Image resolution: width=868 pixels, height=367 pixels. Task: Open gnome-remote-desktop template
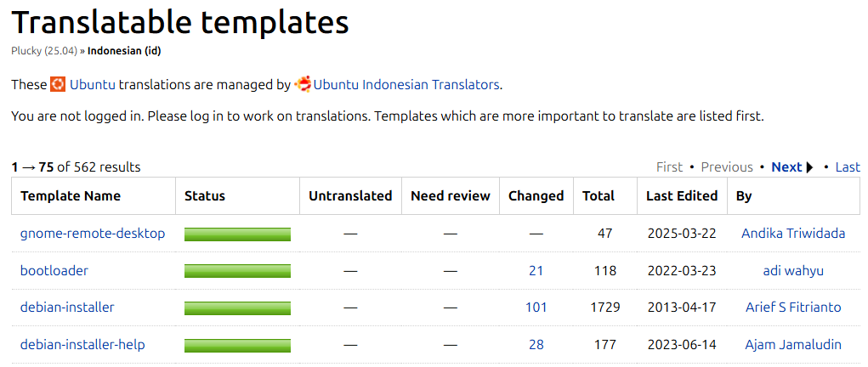(x=93, y=234)
